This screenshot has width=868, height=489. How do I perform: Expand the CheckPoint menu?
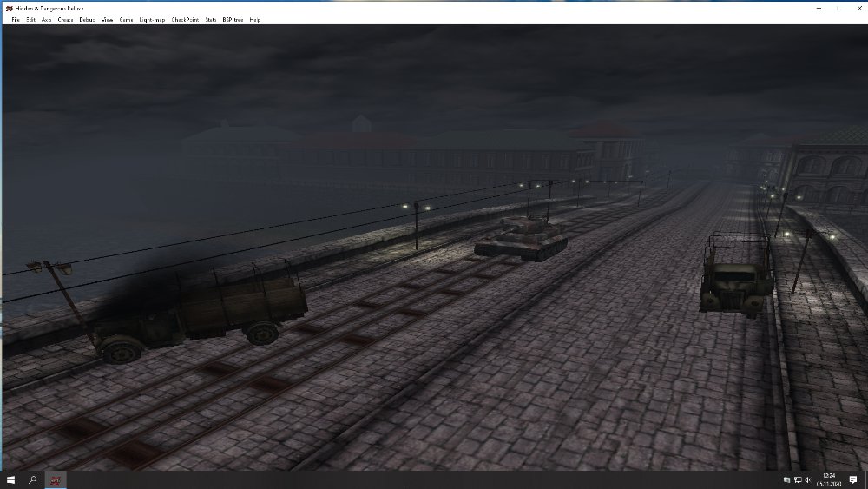(184, 19)
